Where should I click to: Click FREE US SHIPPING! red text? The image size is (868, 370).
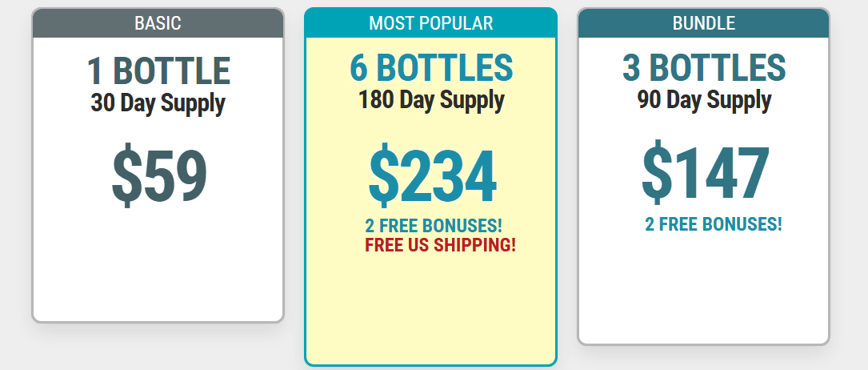pyautogui.click(x=440, y=245)
